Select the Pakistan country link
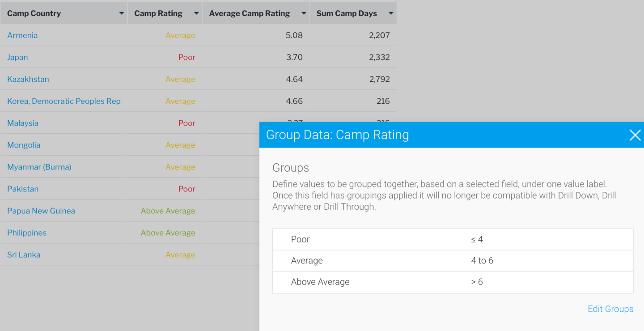This screenshot has width=644, height=331. 23,189
